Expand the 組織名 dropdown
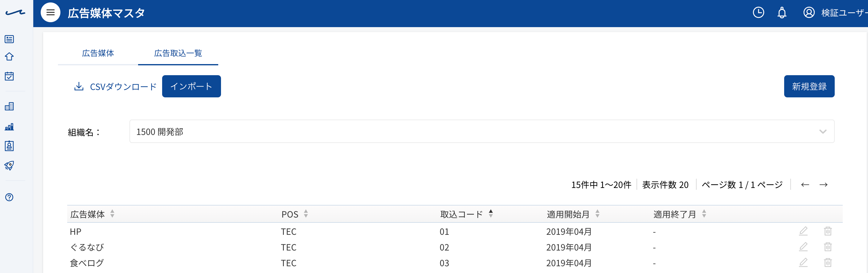 pyautogui.click(x=482, y=132)
